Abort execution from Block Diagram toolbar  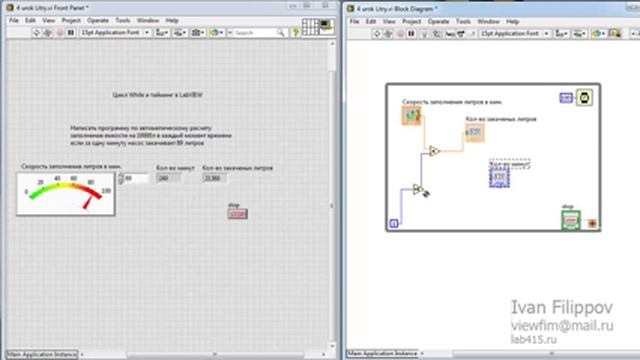(x=400, y=34)
